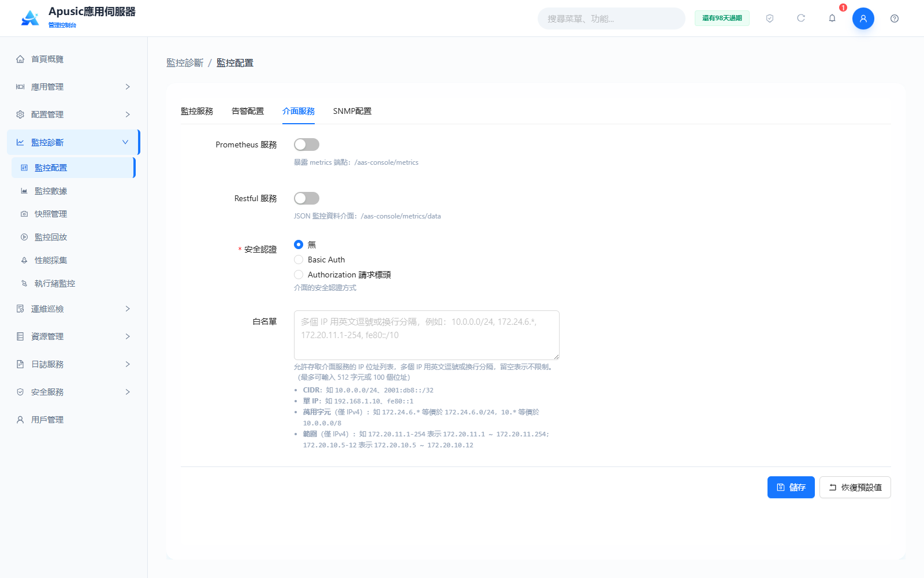Open the 監控配置 sidebar item
This screenshot has width=924, height=578.
73,168
